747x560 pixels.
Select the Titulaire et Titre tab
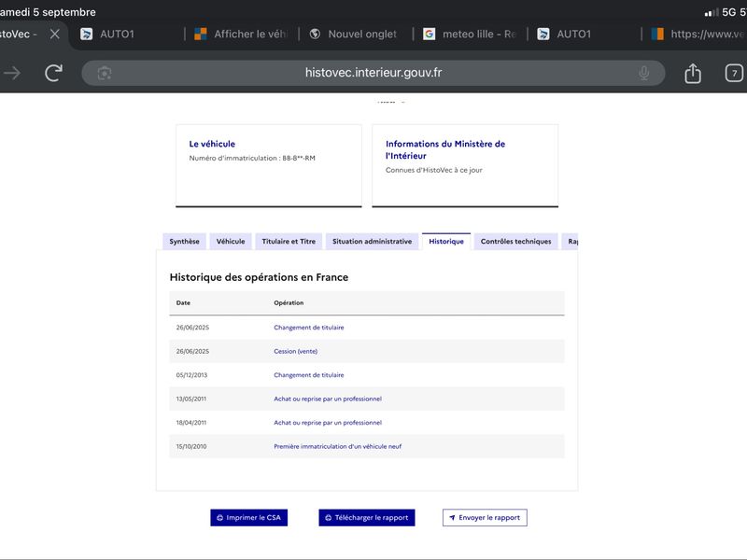coord(289,242)
